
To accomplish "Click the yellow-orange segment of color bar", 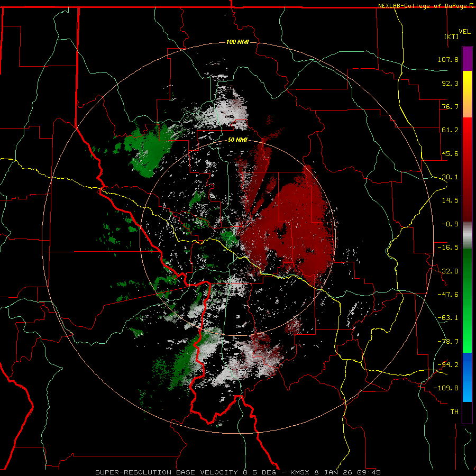I will coord(467,94).
